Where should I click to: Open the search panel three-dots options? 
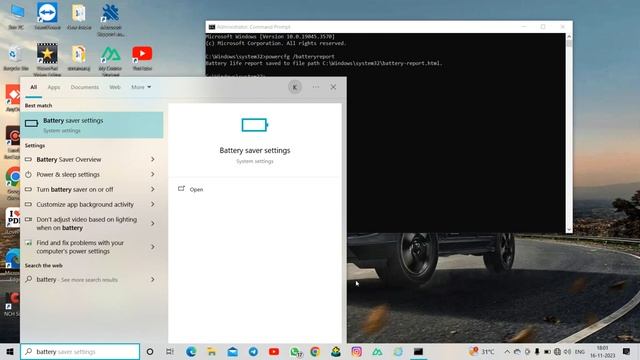coord(316,87)
